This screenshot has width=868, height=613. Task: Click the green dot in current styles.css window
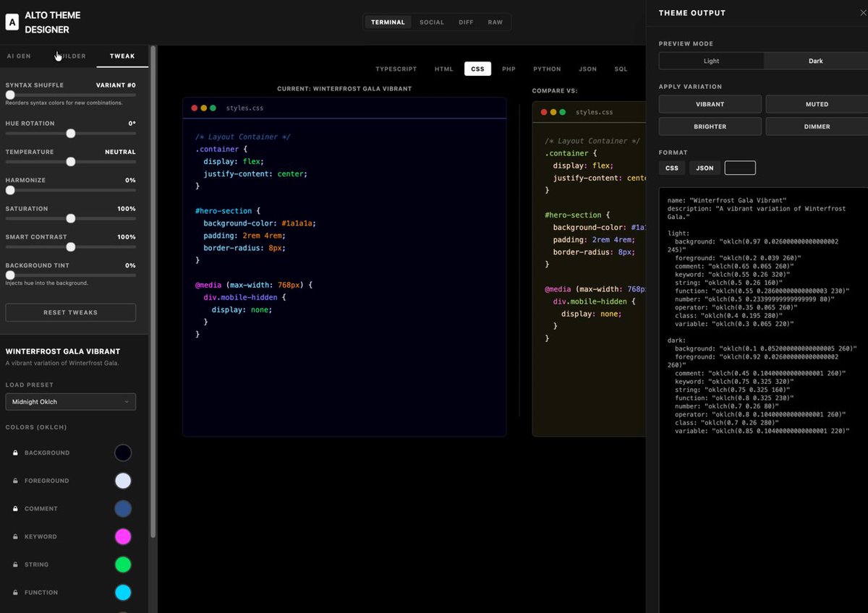click(213, 108)
